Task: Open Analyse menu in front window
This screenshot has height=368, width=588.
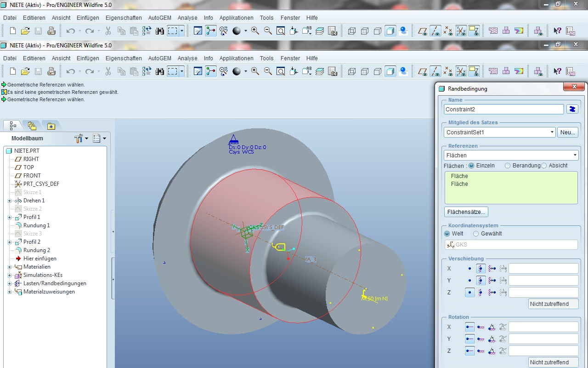Action: [x=187, y=58]
